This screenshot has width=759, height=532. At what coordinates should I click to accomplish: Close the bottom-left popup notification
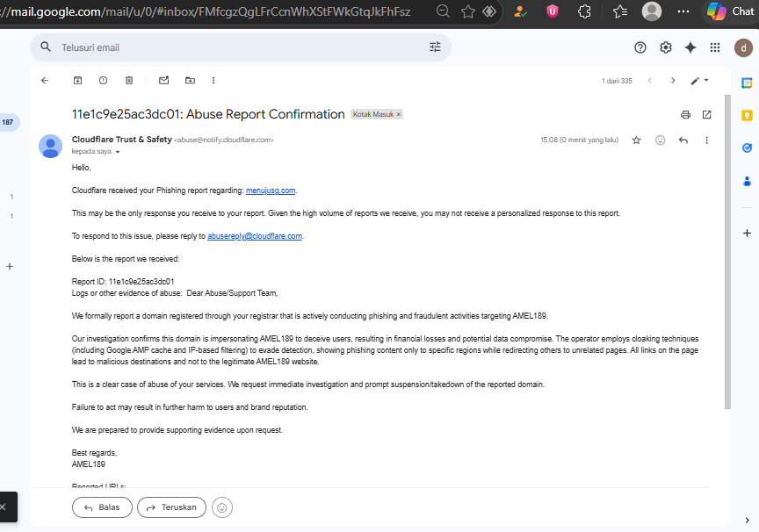click(3, 507)
